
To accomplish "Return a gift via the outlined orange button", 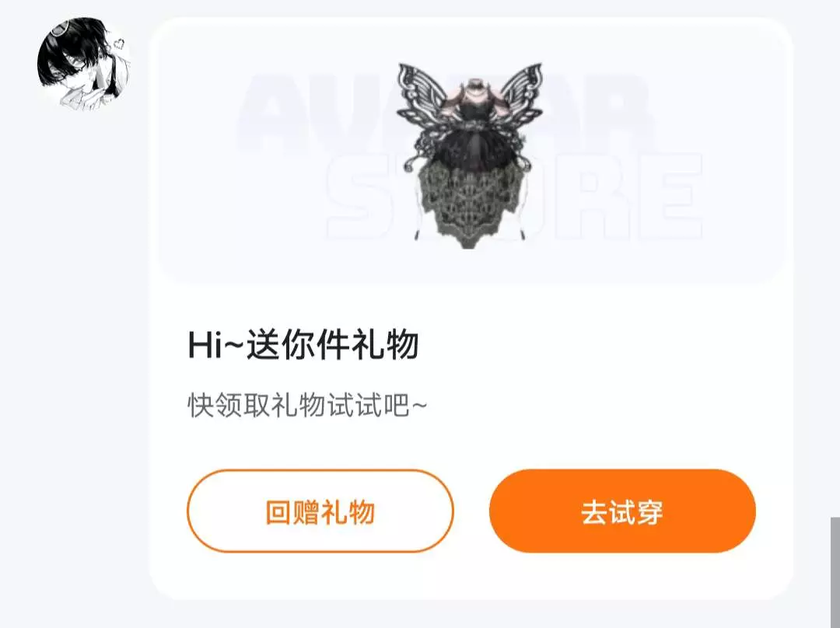I will coord(320,511).
